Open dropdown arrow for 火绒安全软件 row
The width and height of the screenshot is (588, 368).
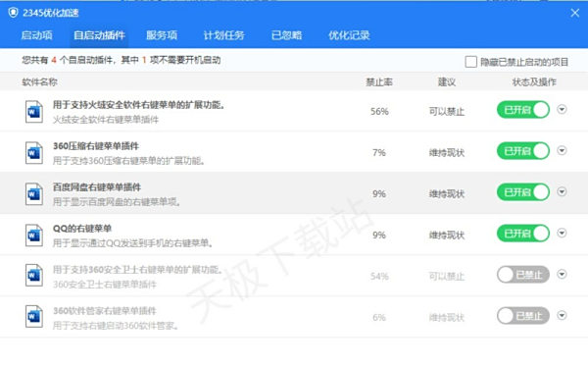pyautogui.click(x=562, y=109)
